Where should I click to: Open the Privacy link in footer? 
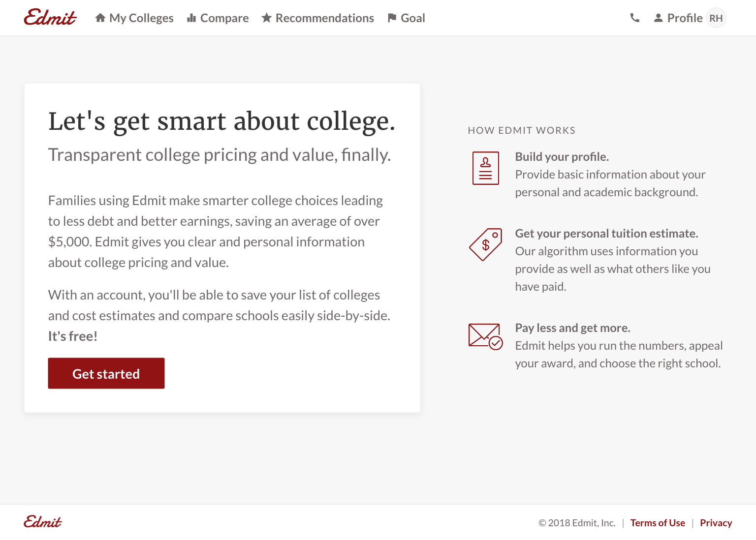pyautogui.click(x=716, y=523)
